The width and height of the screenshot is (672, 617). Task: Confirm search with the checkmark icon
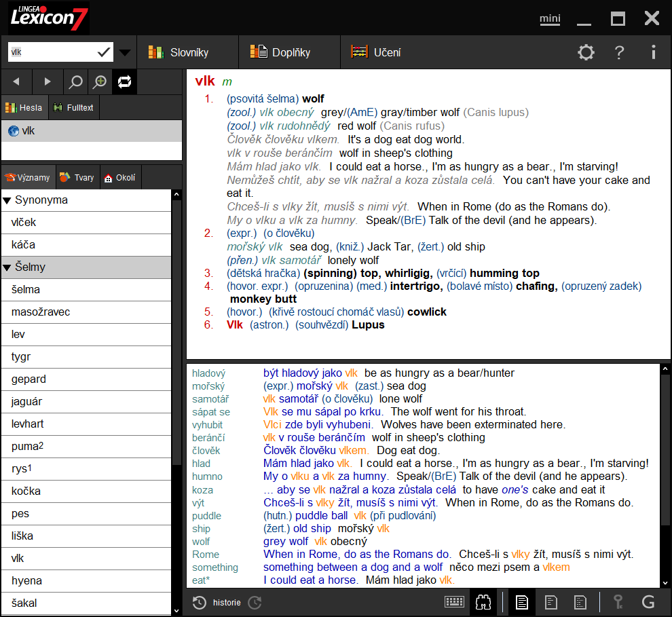104,52
